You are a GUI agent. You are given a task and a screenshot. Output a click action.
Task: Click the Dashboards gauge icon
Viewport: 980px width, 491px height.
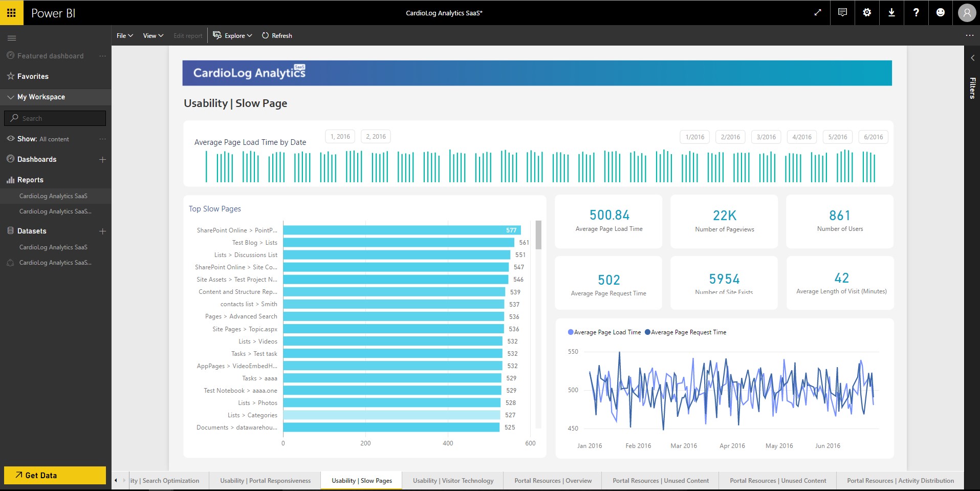click(x=10, y=159)
